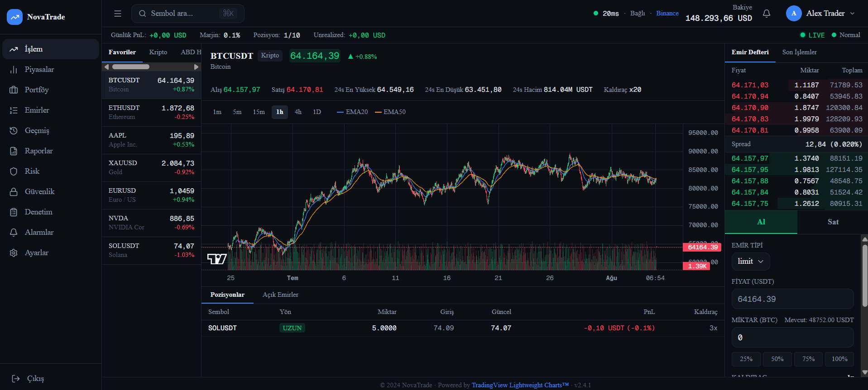Click the Alex Trader avatar
This screenshot has height=390, width=868.
[x=794, y=14]
